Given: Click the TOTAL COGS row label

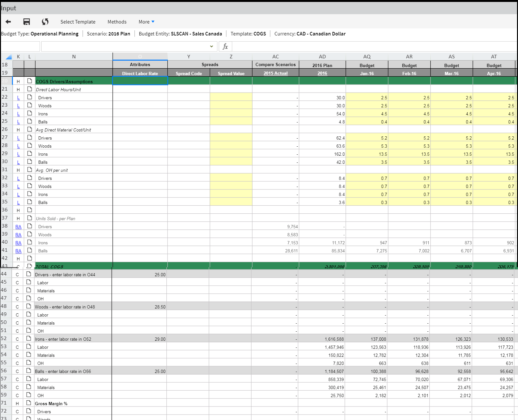Looking at the screenshot, I should (x=50, y=267).
